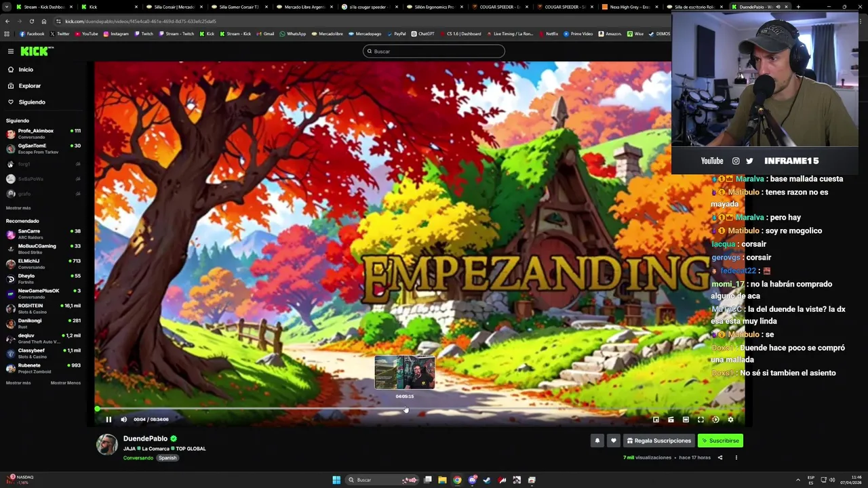Open Steam from taskbar
The height and width of the screenshot is (488, 868).
pos(487,480)
